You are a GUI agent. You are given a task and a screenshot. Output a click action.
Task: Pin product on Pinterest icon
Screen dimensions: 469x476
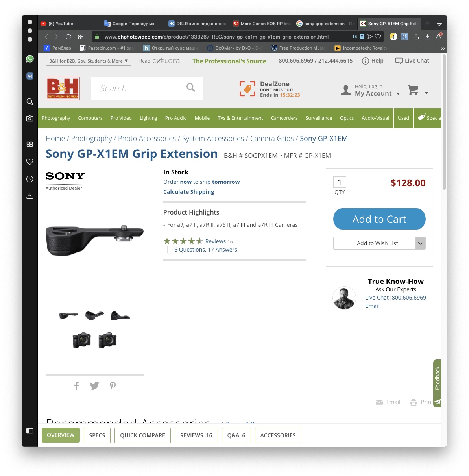113,386
